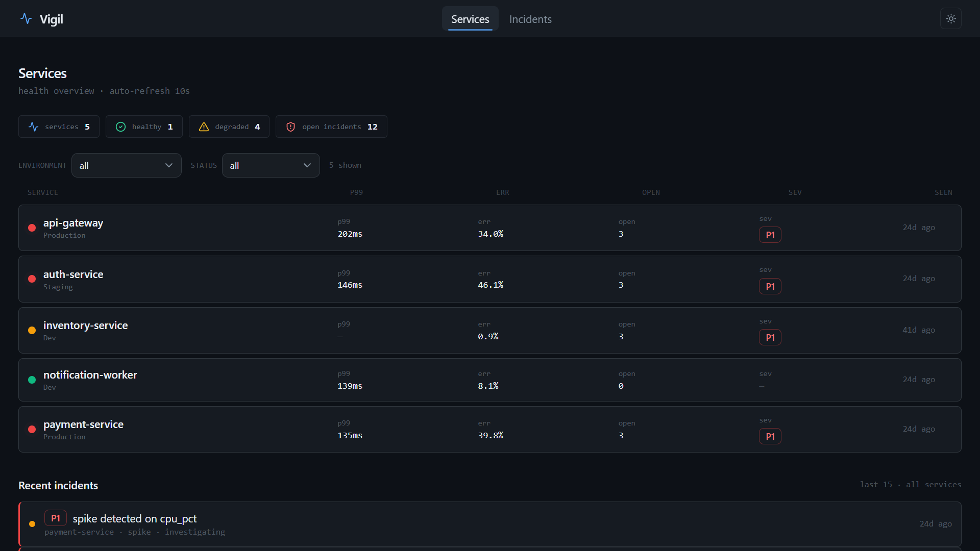Click the P1 badge on the cpu_pct incident

click(56, 518)
